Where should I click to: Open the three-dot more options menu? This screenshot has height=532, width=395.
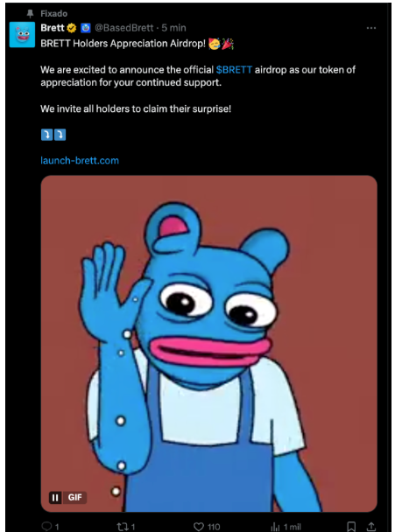[371, 28]
